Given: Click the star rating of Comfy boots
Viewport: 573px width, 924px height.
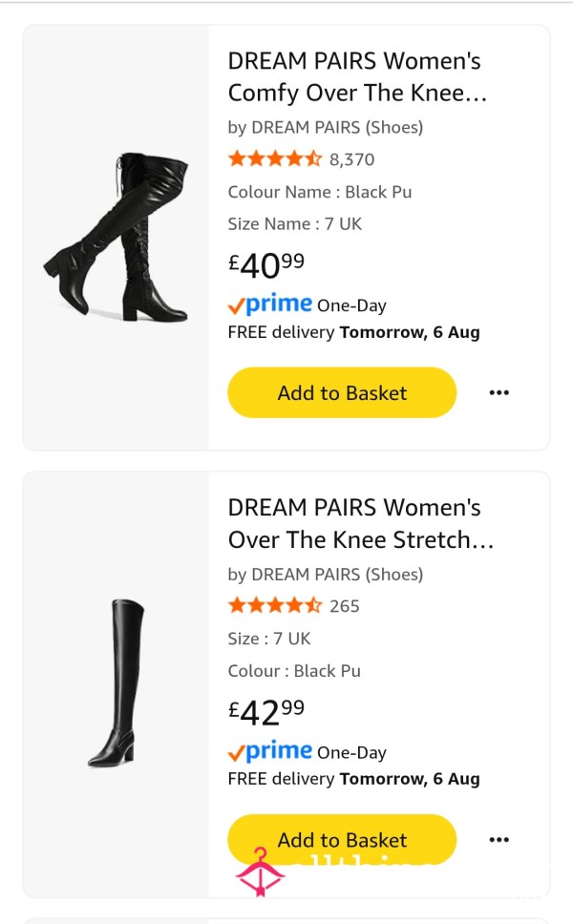Looking at the screenshot, I should point(275,158).
